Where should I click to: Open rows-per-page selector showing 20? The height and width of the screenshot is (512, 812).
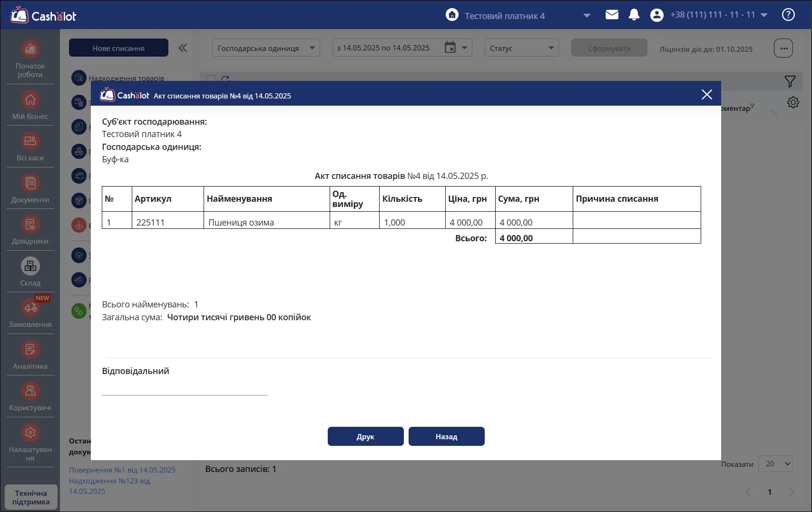coord(775,463)
